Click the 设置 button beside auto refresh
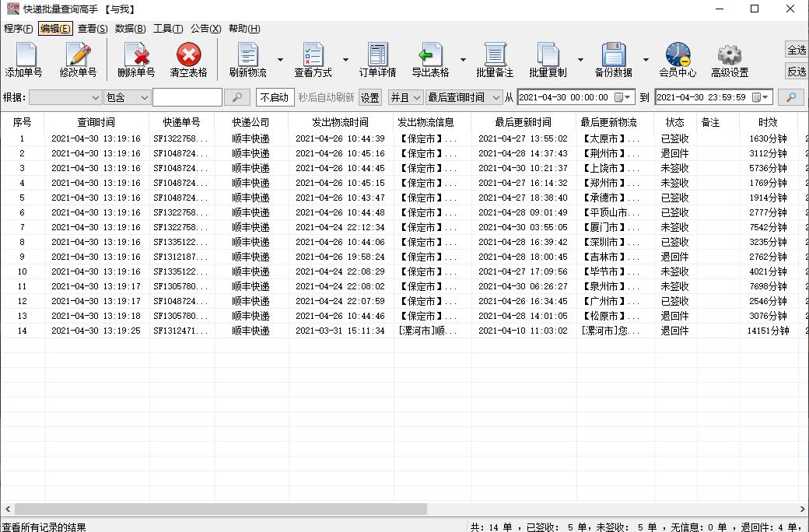 click(x=369, y=97)
